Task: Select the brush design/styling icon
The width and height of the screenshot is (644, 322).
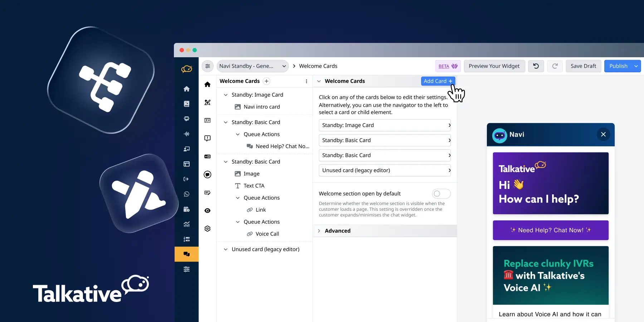Action: [x=207, y=102]
